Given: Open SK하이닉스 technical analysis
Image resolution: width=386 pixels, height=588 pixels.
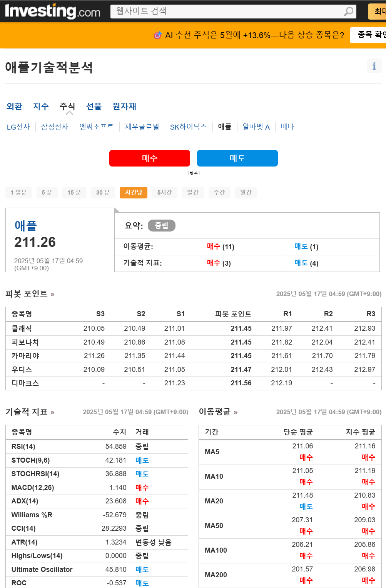Looking at the screenshot, I should 189,127.
